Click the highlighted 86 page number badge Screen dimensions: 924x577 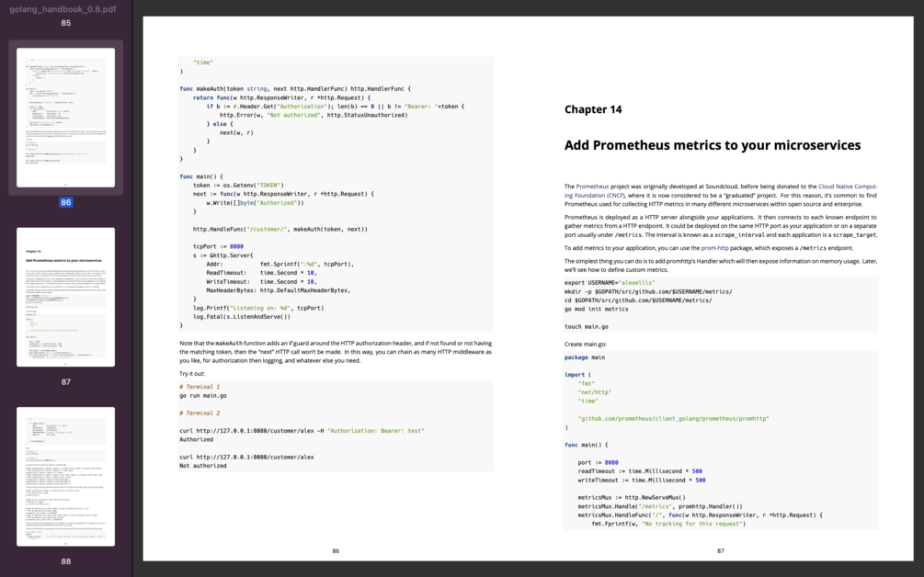tap(65, 202)
